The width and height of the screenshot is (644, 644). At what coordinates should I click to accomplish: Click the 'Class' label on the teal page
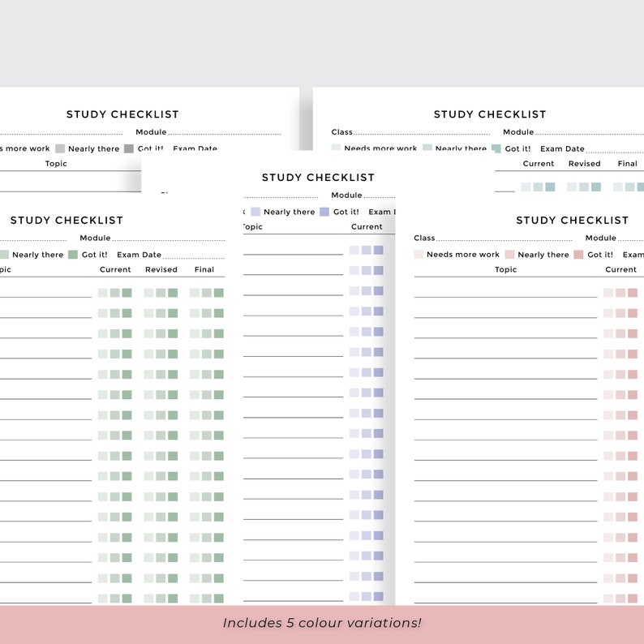(x=341, y=132)
